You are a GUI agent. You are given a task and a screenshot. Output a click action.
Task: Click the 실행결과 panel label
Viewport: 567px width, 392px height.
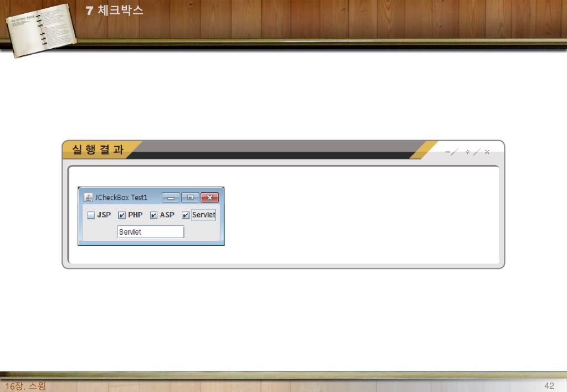pos(98,149)
